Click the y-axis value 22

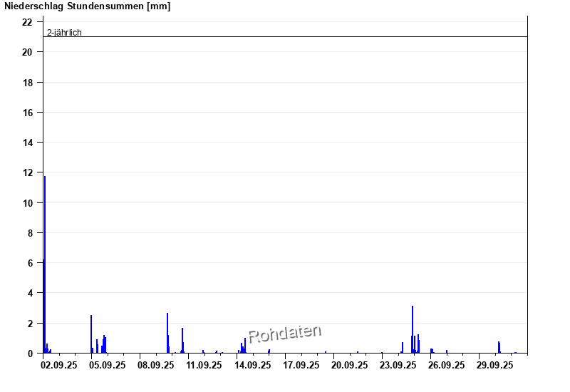(x=27, y=22)
